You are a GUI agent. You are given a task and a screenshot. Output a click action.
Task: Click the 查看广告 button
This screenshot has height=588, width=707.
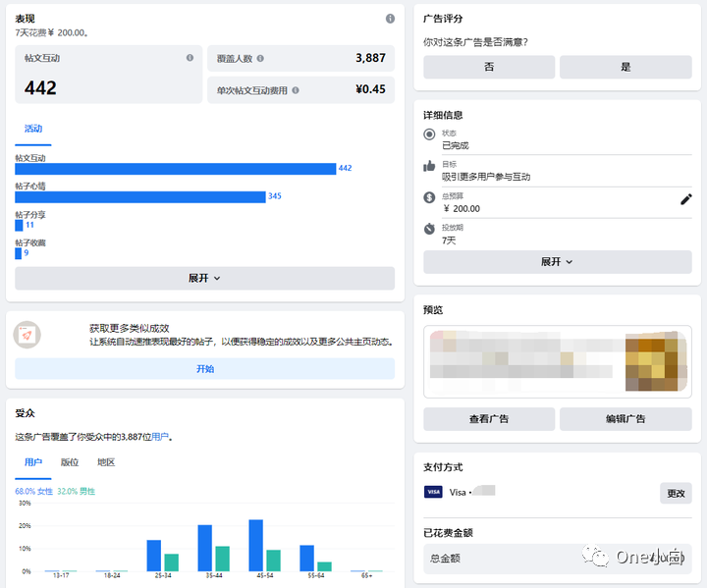tap(489, 419)
